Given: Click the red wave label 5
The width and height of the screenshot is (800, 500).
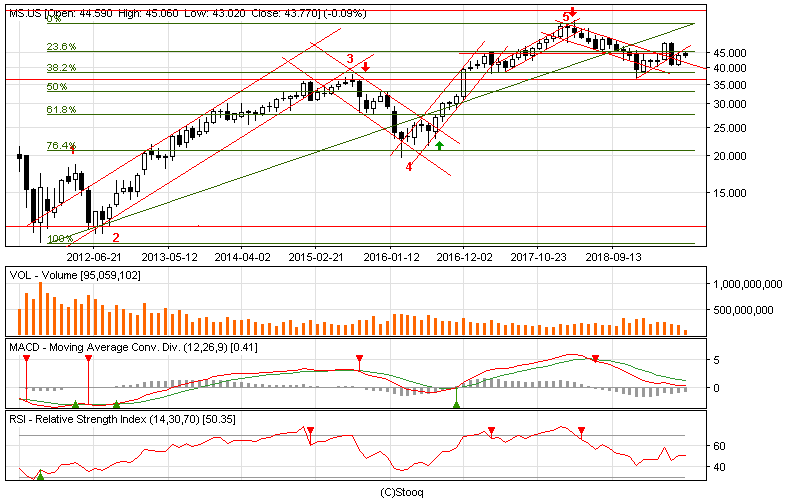Looking at the screenshot, I should tap(565, 17).
